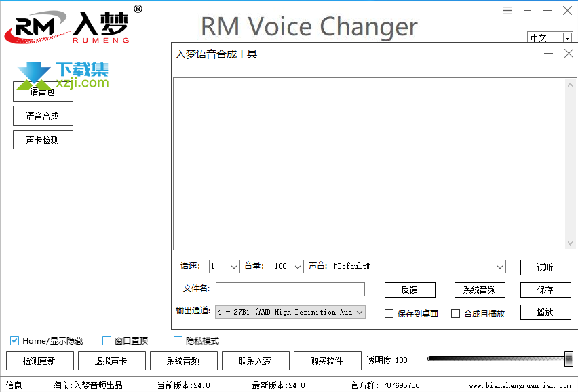Click 系统音频 button beside 虚拟声卡

[x=184, y=361]
